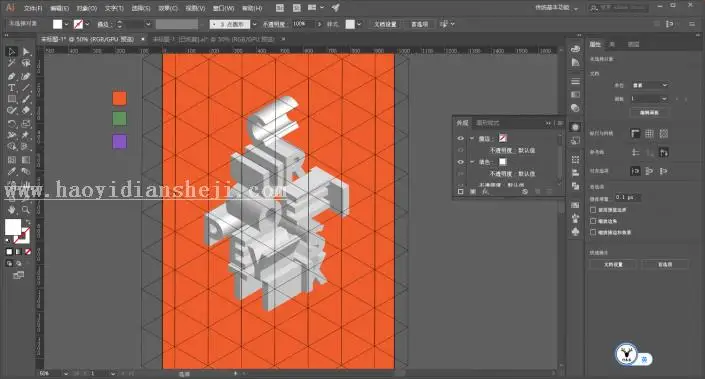The image size is (705, 379).
Task: Toggle show grid icon in Properties panel
Action: 649,134
